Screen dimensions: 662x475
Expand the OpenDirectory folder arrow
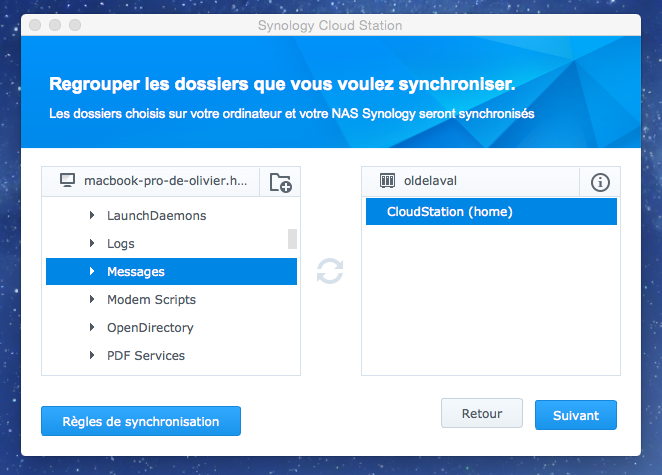click(x=92, y=327)
